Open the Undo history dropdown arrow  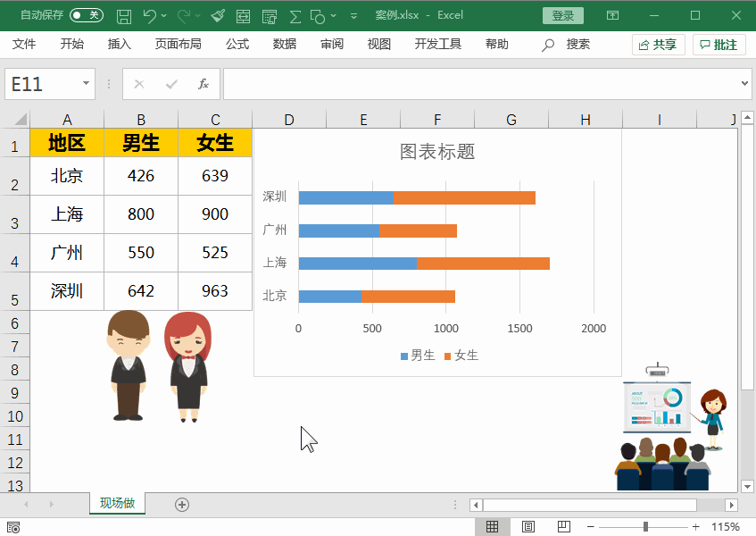pyautogui.click(x=164, y=16)
